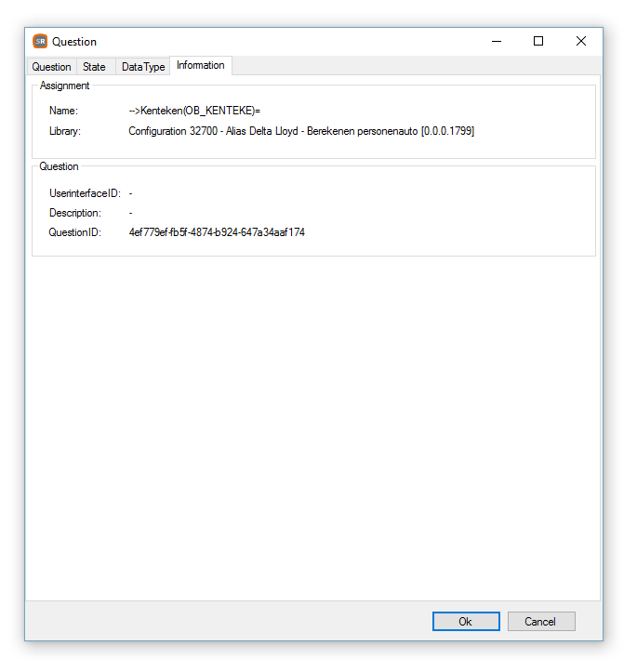This screenshot has width=637, height=672.
Task: Open the State tab
Action: click(94, 67)
